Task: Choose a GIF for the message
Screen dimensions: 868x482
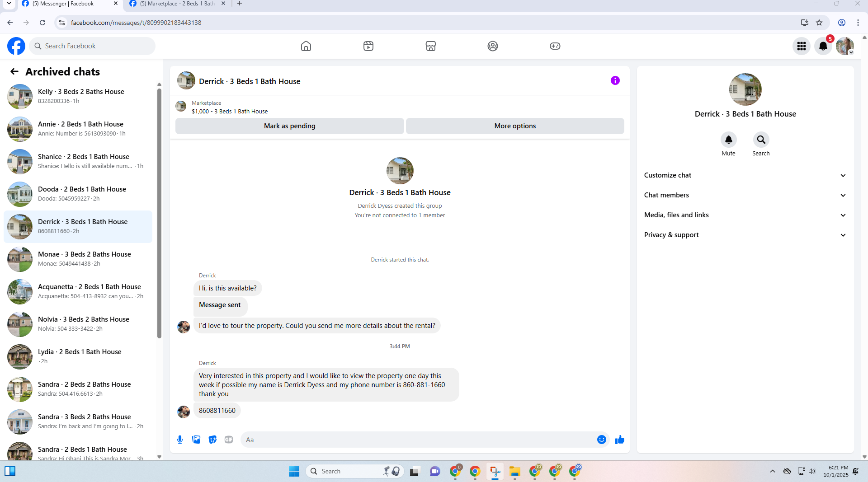Action: point(229,440)
